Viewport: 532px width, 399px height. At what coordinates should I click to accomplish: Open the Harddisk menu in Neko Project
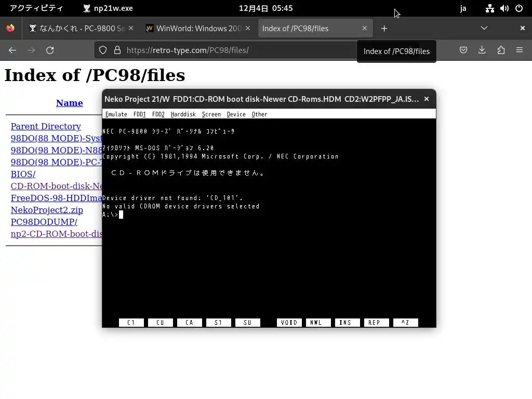coord(183,114)
